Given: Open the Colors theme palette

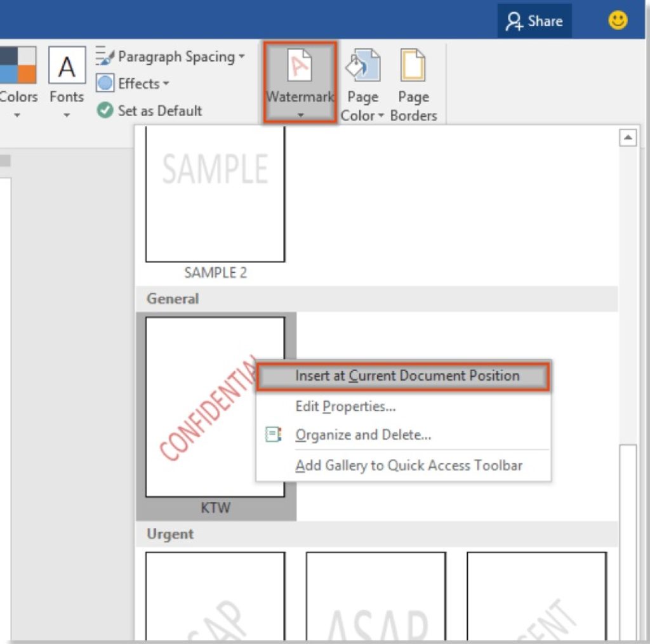Looking at the screenshot, I should (18, 66).
